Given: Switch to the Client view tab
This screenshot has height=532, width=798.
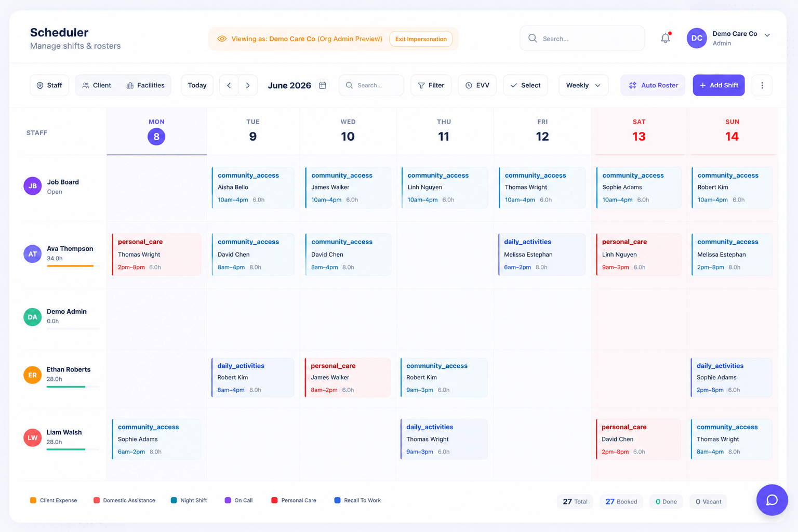Looking at the screenshot, I should coord(97,85).
